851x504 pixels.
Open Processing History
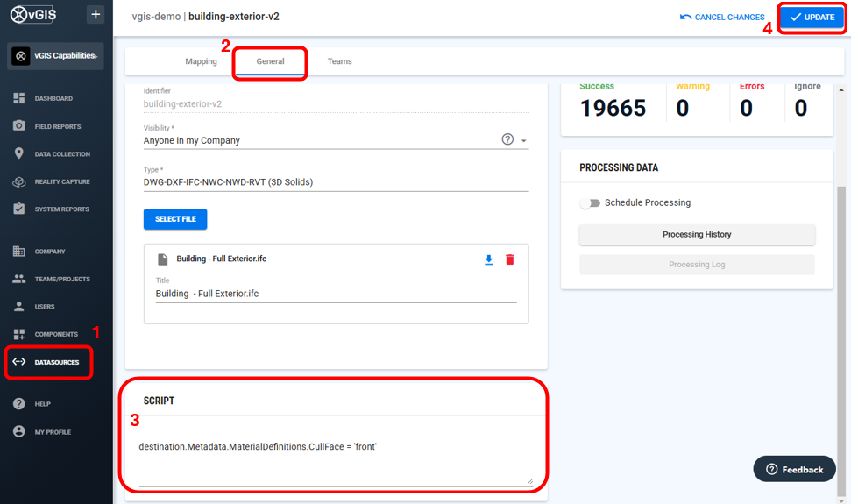tap(697, 234)
